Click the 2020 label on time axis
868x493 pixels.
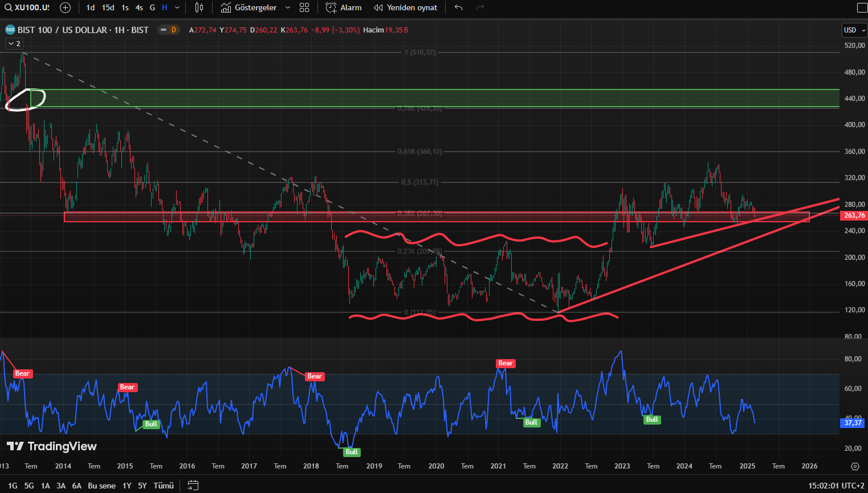[x=436, y=466]
